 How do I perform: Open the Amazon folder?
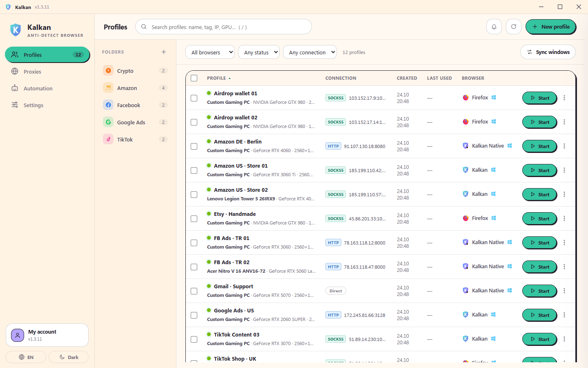(135, 88)
